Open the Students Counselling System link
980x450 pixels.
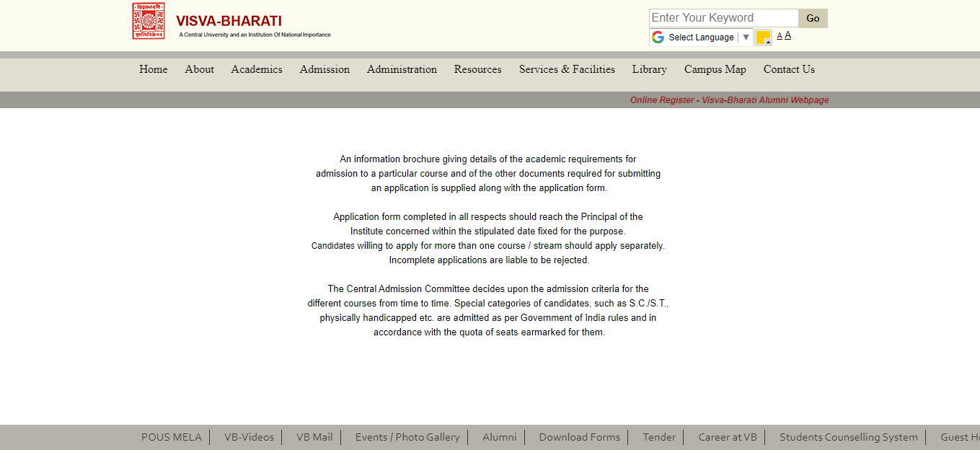848,437
